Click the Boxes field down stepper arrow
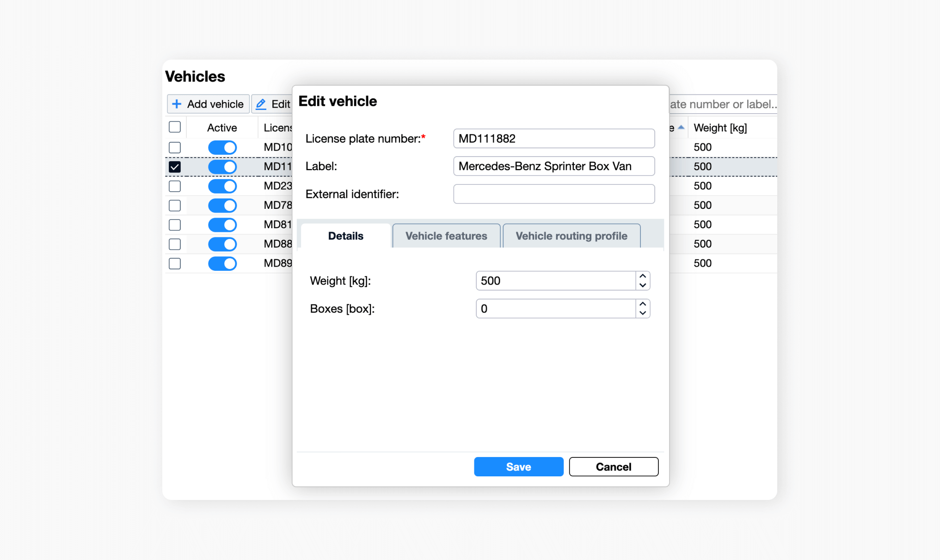 642,313
